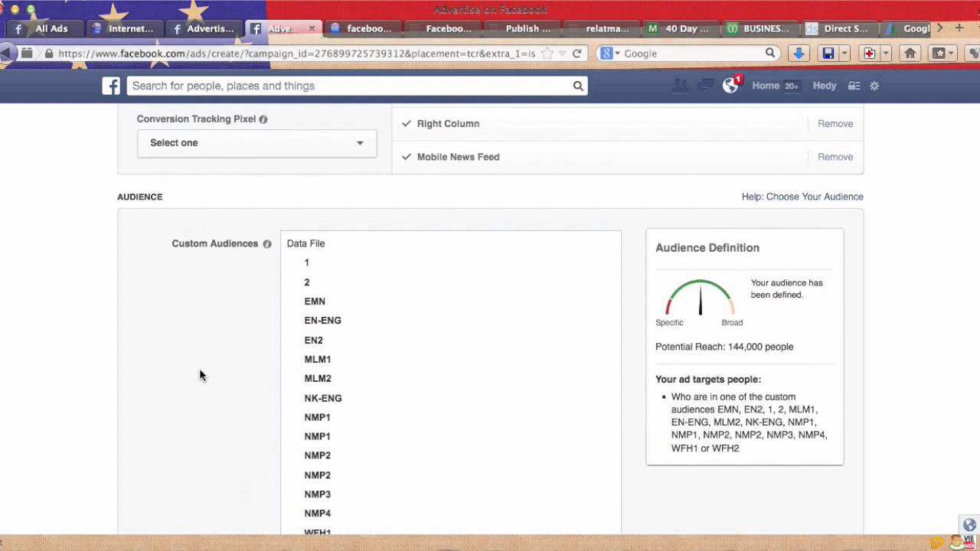Select custom audience 'EN-ENG'

point(322,321)
